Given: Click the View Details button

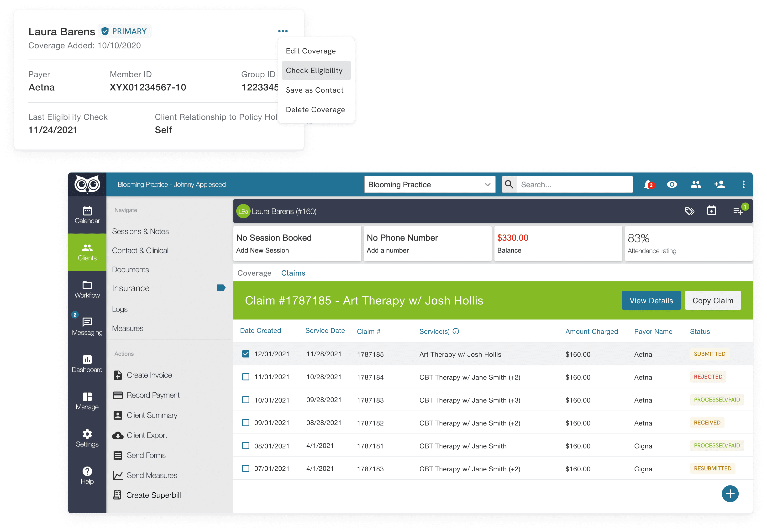Looking at the screenshot, I should pyautogui.click(x=651, y=300).
